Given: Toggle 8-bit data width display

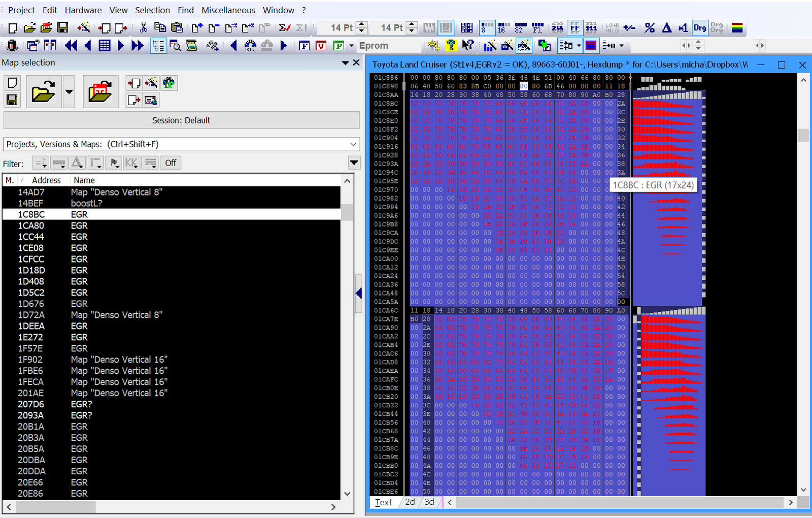Looking at the screenshot, I should tap(487, 28).
